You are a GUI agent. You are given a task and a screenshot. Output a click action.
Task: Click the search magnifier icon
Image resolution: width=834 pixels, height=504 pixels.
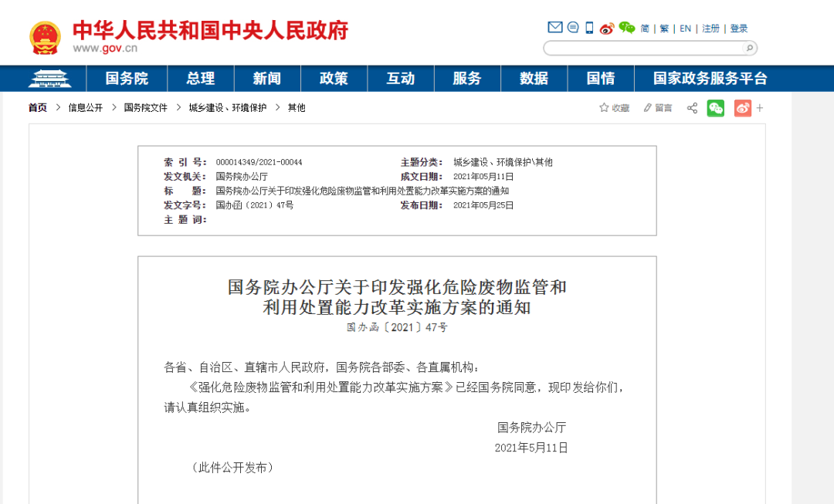point(748,48)
